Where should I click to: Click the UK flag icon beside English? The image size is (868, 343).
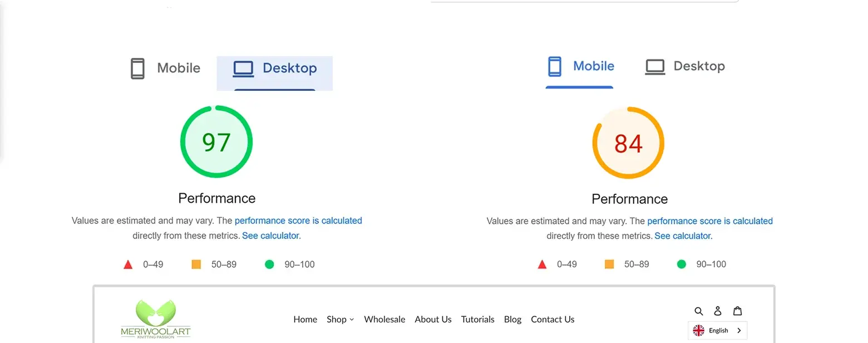coord(699,330)
